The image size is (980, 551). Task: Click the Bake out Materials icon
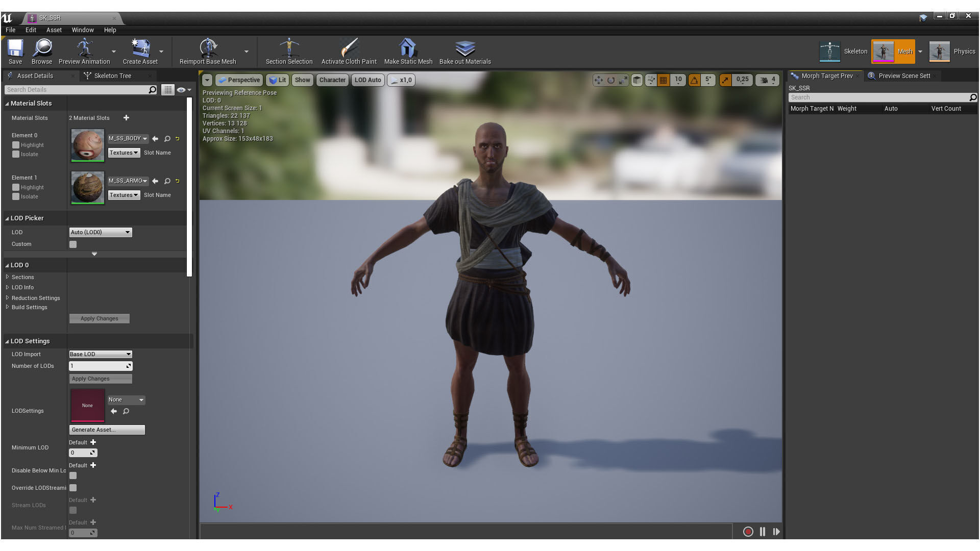point(464,49)
